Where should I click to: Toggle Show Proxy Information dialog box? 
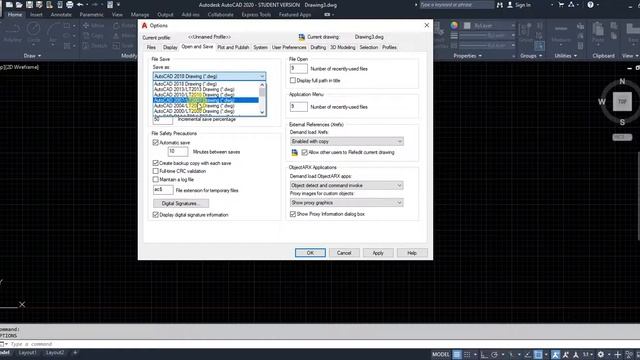293,214
